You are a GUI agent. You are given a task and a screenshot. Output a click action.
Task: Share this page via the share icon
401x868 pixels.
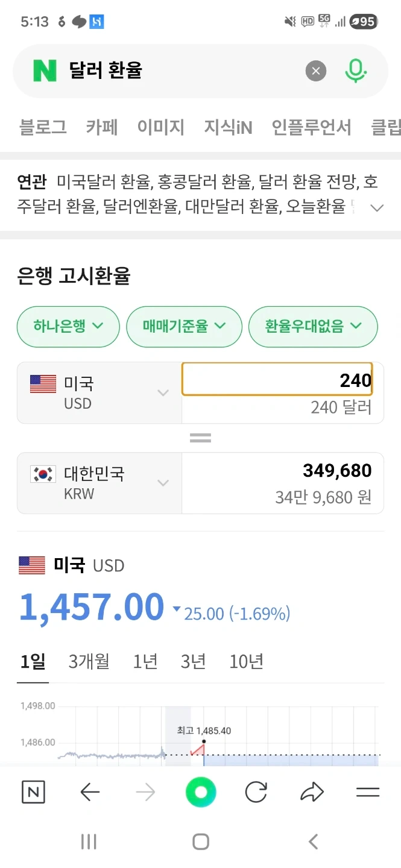[312, 792]
